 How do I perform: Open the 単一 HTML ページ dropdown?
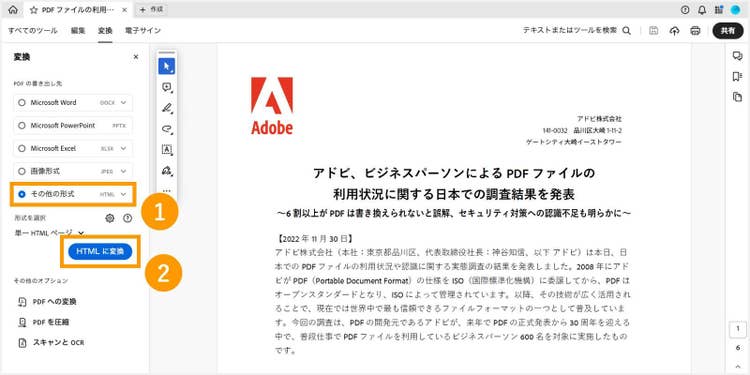49,233
